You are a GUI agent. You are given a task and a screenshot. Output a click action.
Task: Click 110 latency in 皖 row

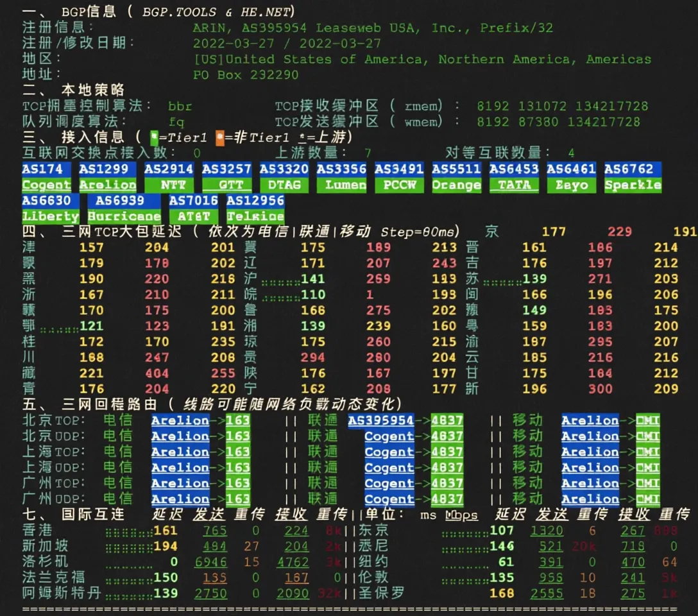click(313, 295)
